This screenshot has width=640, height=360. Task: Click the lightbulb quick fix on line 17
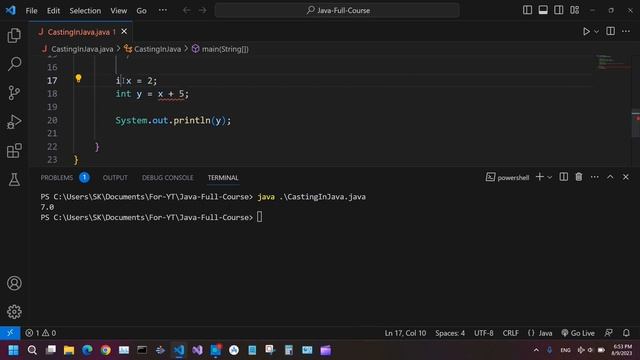pos(78,78)
